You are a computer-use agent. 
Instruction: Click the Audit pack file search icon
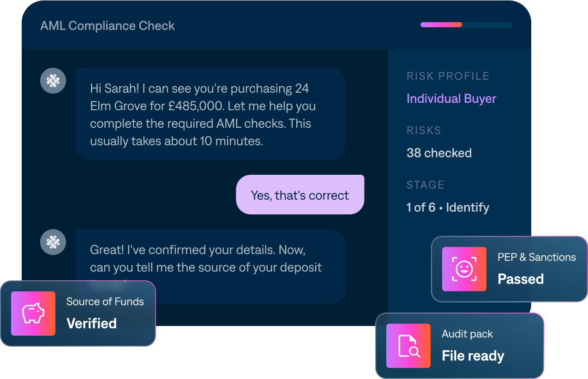[408, 346]
